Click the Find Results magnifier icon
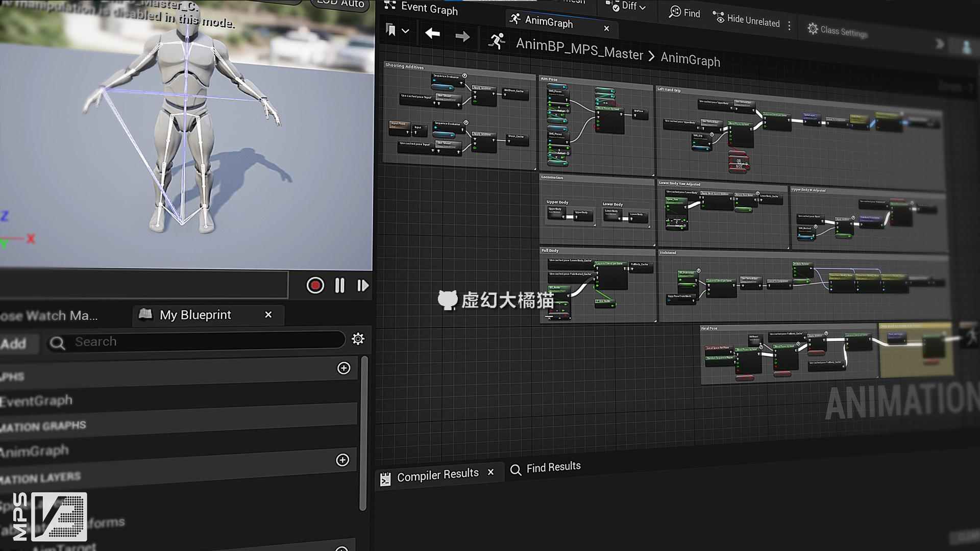 (x=516, y=470)
